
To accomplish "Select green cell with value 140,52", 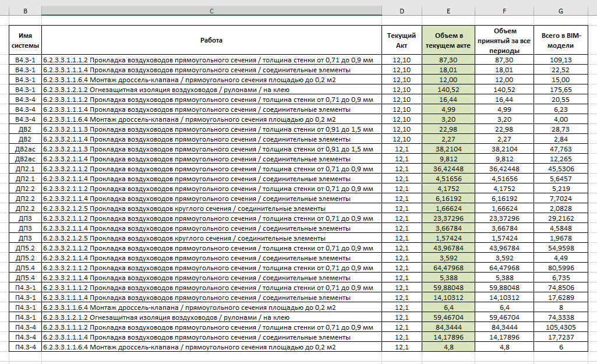I will pos(448,90).
